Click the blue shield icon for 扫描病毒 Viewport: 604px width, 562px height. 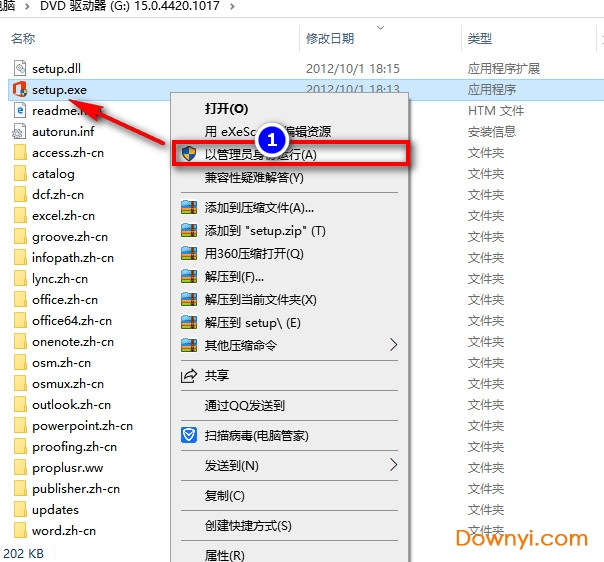tap(187, 436)
